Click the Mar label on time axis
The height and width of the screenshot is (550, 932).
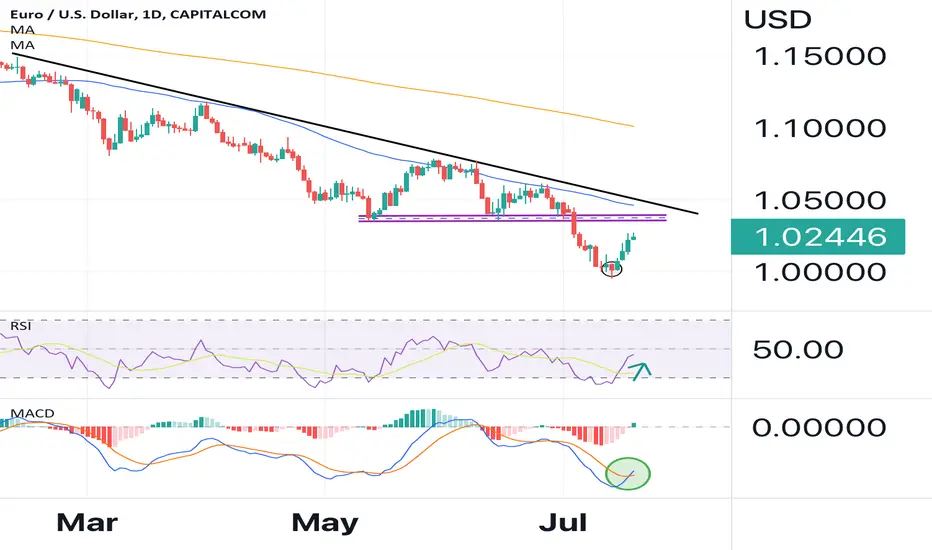87,523
